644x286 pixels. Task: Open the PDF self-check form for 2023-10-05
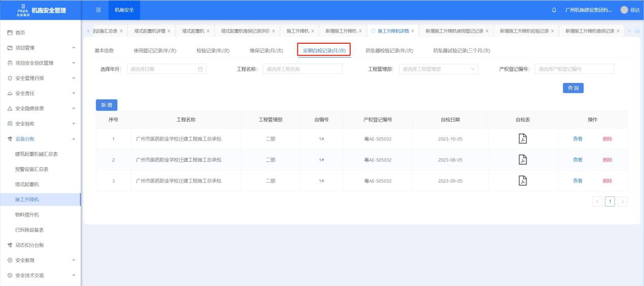[522, 139]
